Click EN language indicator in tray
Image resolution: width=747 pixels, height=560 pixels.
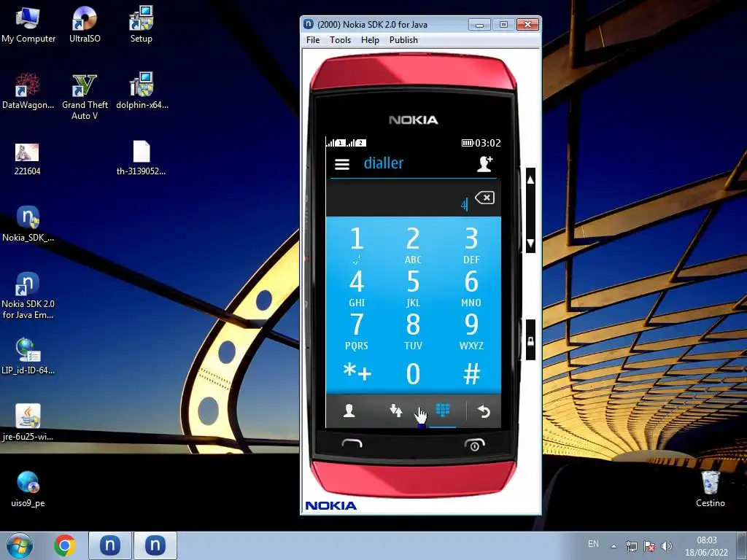tap(593, 544)
